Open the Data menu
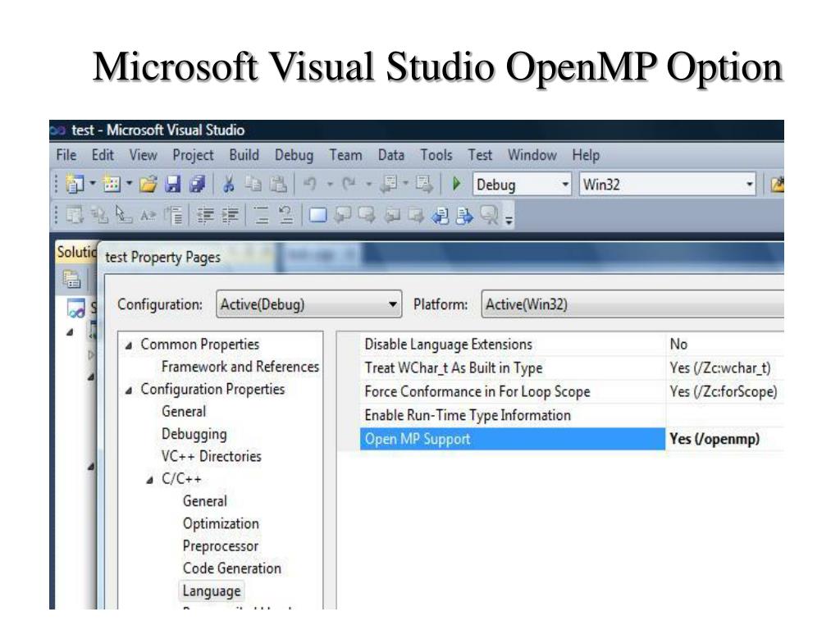The image size is (840, 630). click(391, 155)
